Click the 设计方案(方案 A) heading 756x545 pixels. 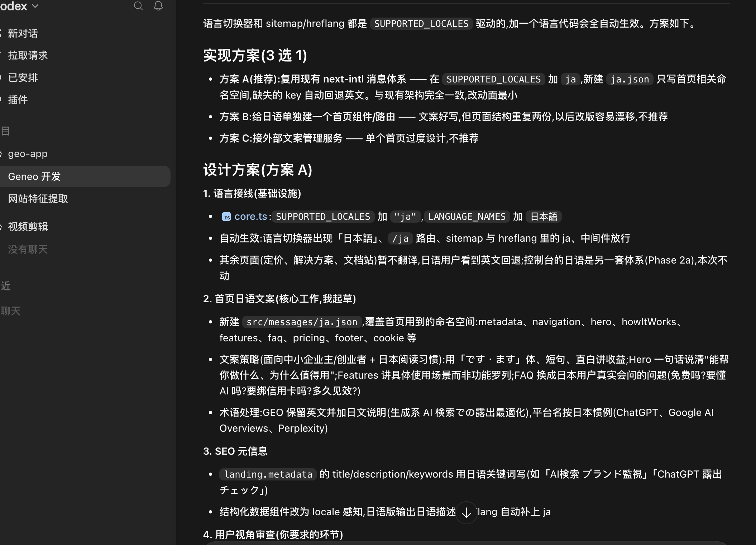tap(258, 170)
